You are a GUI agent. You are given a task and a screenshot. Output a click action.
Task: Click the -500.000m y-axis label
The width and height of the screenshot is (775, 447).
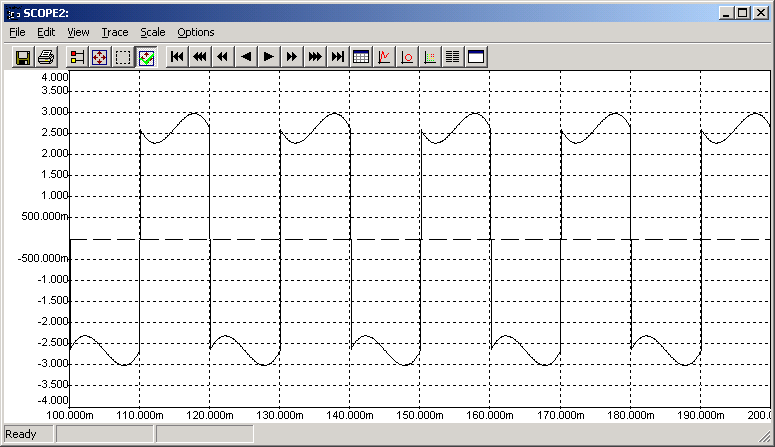coord(43,259)
